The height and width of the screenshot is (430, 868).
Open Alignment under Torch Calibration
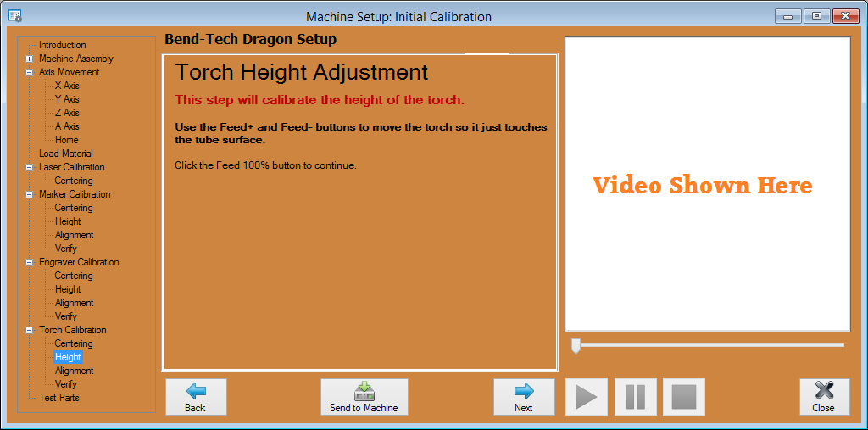[75, 371]
